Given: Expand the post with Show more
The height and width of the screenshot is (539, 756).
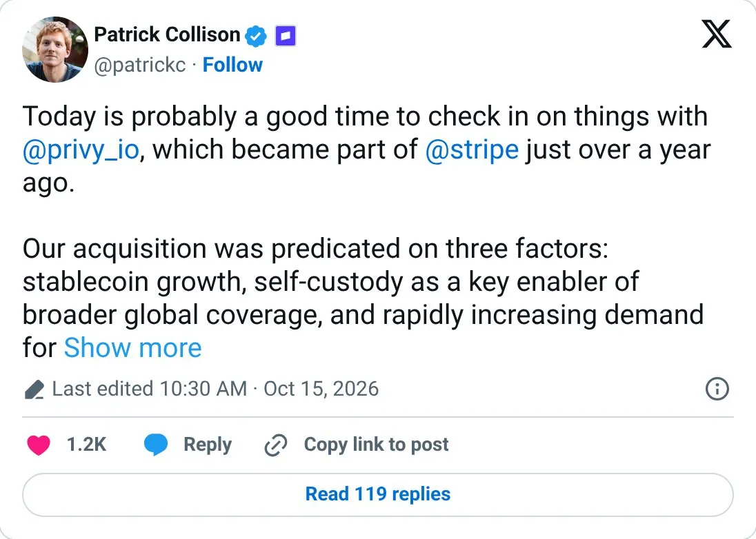Looking at the screenshot, I should (132, 348).
